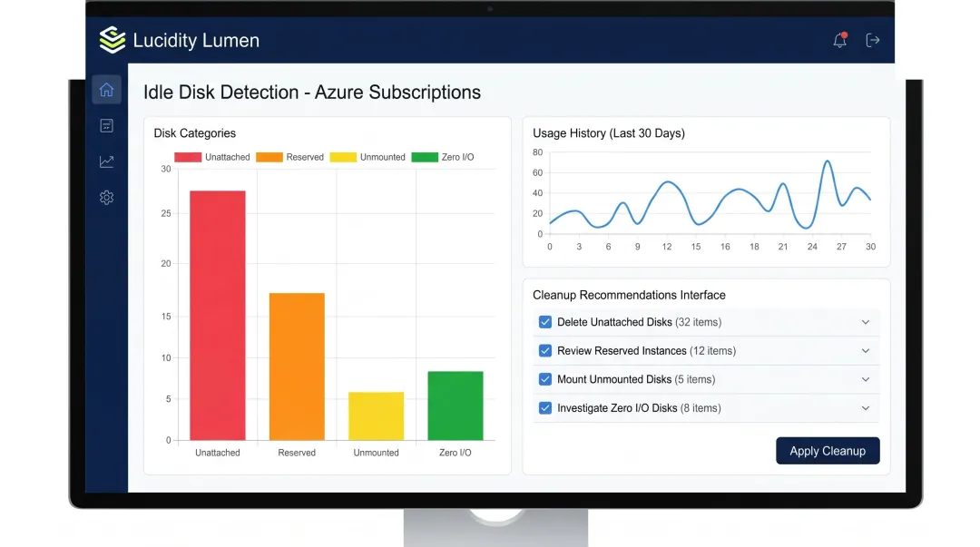Expand the Investigate Zero I/O Disks chevron
The width and height of the screenshot is (980, 547).
(x=866, y=408)
